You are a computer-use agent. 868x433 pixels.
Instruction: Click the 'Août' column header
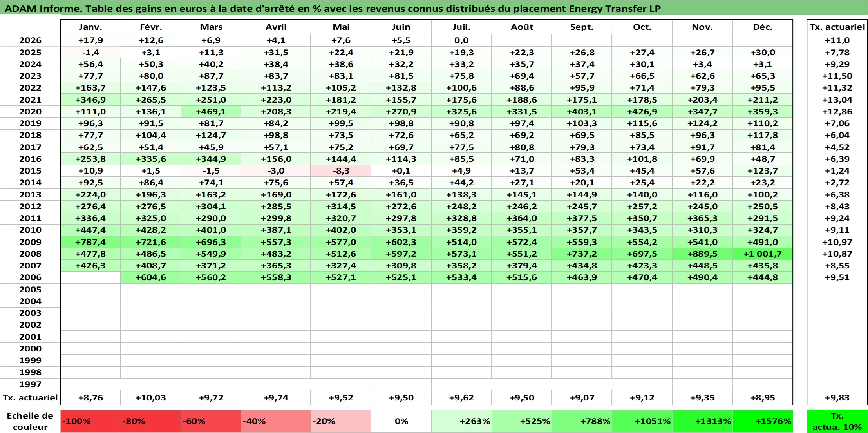pyautogui.click(x=522, y=27)
